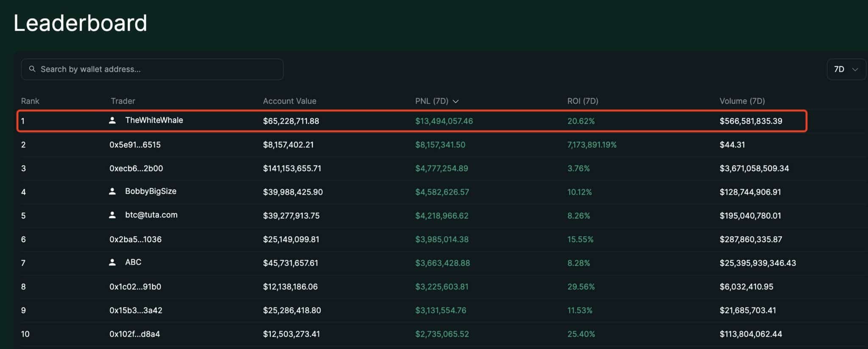The width and height of the screenshot is (868, 349).
Task: Open trader 0x15b3...3a42 address link
Action: coord(136,310)
